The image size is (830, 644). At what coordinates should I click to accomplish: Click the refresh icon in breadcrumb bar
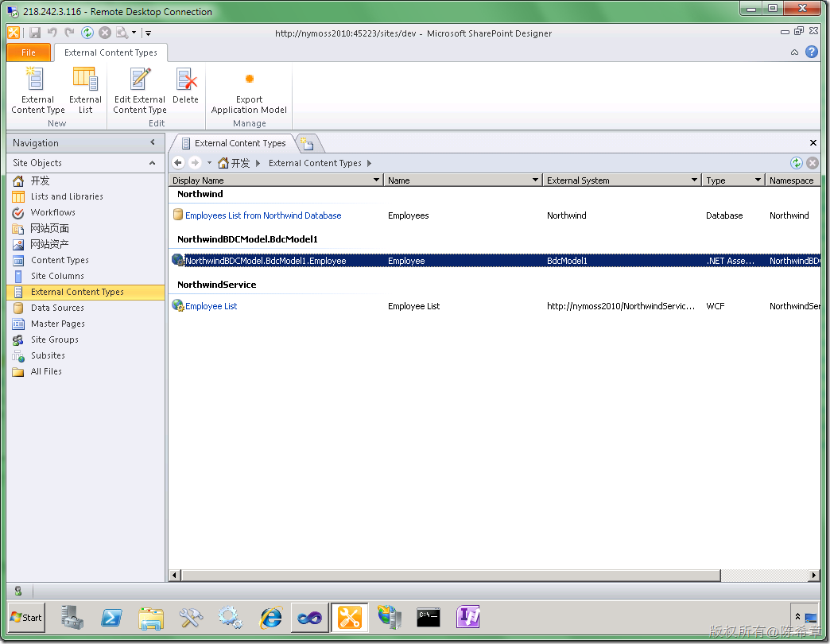point(796,163)
